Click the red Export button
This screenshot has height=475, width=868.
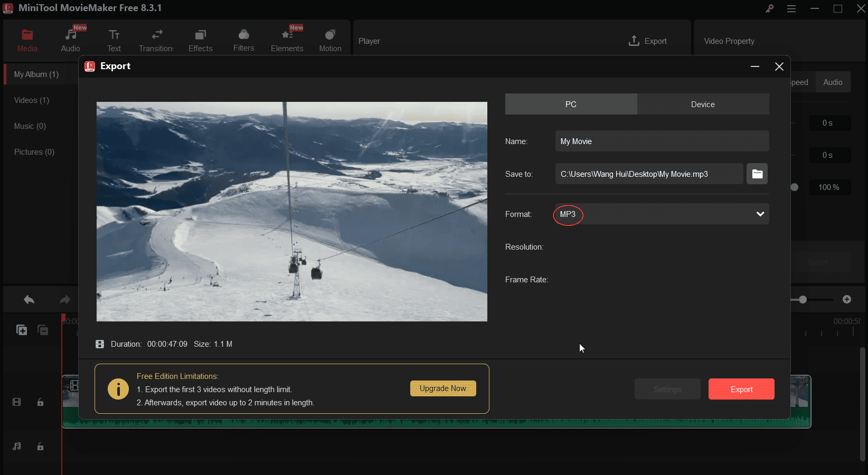pyautogui.click(x=741, y=389)
